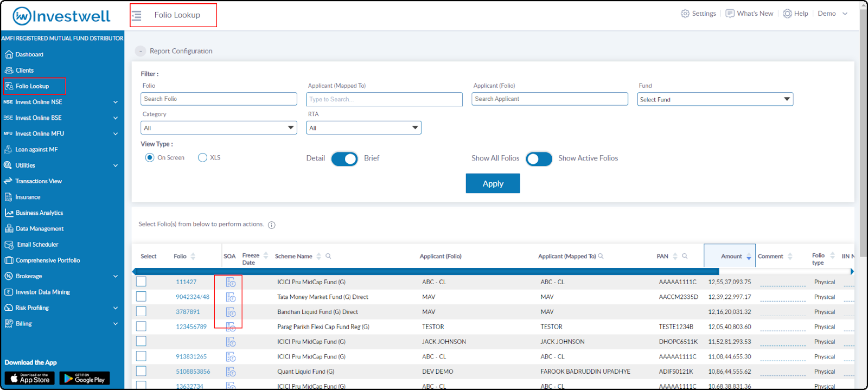The image size is (868, 390).
Task: Click the Apply button
Action: click(493, 183)
